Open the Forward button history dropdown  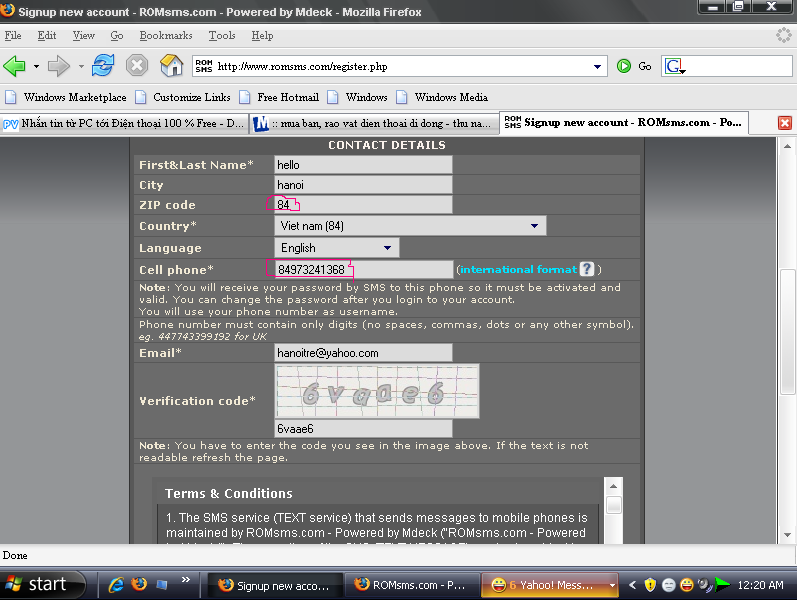81,66
